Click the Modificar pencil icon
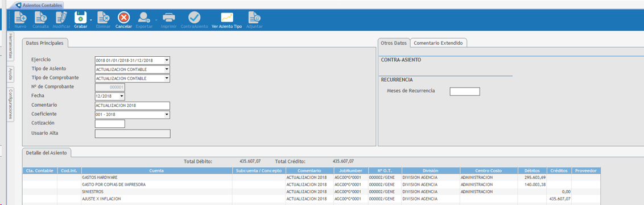644x205 pixels. point(61,17)
